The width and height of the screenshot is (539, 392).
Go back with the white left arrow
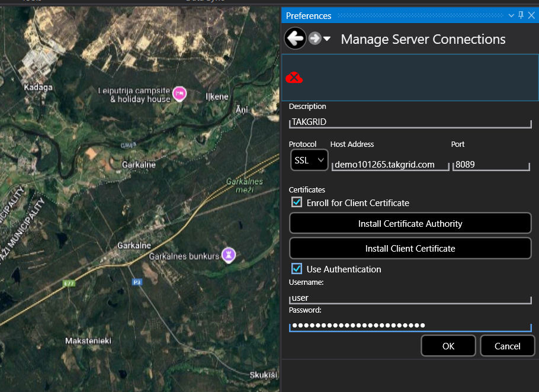(x=296, y=38)
